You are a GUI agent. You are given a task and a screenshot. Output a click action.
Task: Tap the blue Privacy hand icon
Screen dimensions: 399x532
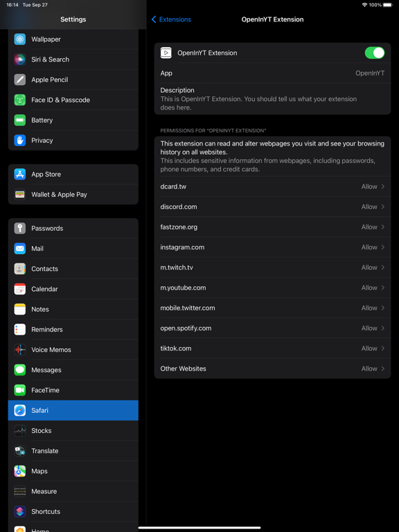click(x=19, y=140)
